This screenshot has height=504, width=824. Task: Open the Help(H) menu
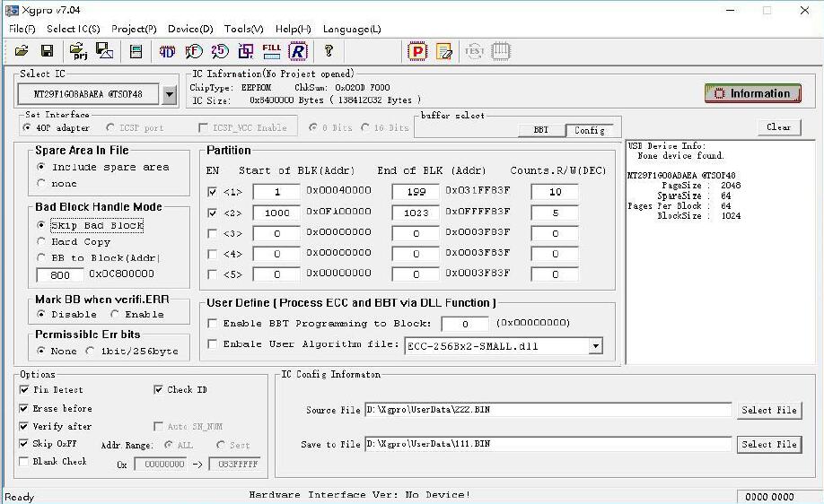[294, 29]
